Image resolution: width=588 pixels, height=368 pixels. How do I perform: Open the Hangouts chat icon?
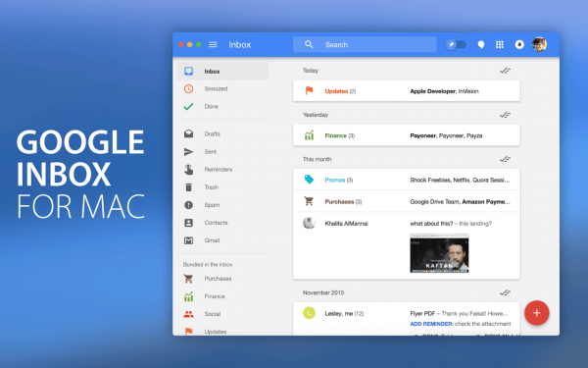click(x=481, y=45)
